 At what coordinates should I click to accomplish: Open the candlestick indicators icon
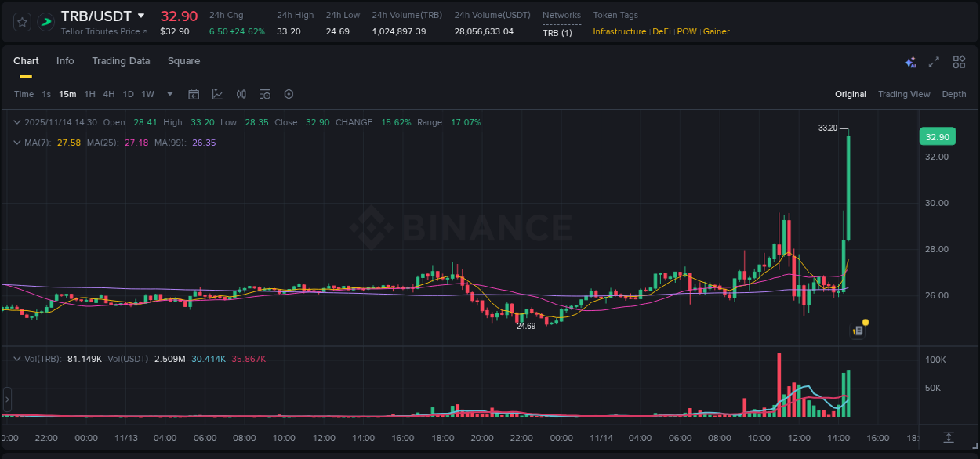[x=241, y=94]
